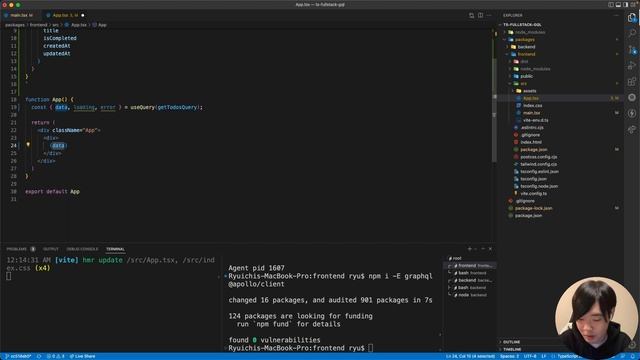Click the open changes icon in the editor toolbar
This screenshot has height=360, width=640.
[x=471, y=15]
